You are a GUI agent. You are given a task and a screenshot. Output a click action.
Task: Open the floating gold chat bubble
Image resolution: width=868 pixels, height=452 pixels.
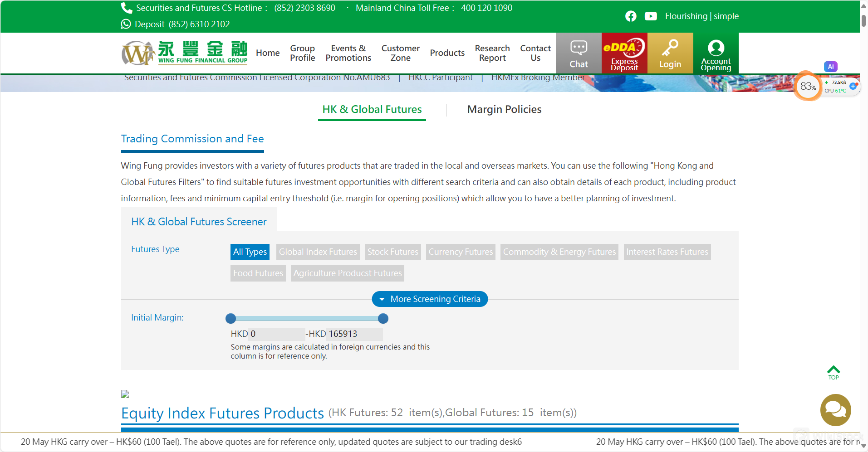pyautogui.click(x=836, y=410)
